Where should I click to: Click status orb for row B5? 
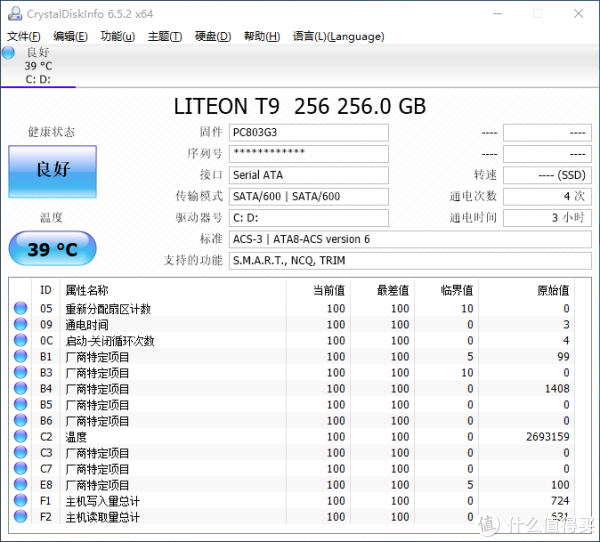point(21,405)
